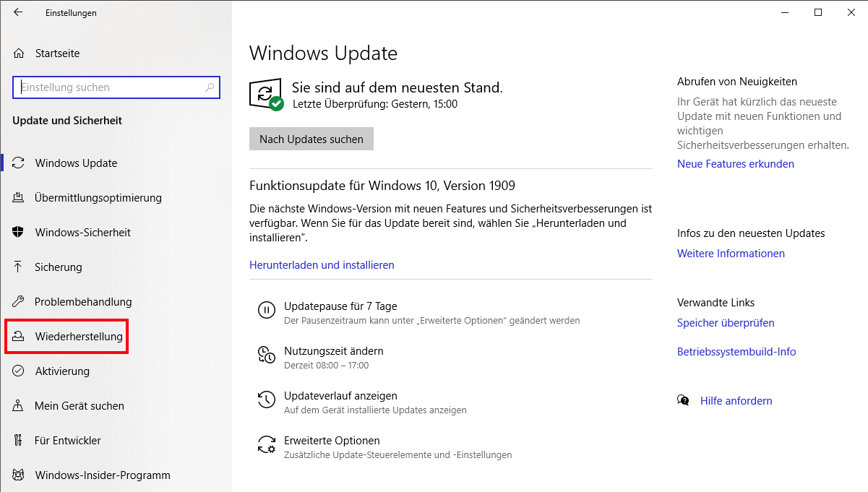
Task: Open Updateverlauf anzeigen
Action: [340, 396]
